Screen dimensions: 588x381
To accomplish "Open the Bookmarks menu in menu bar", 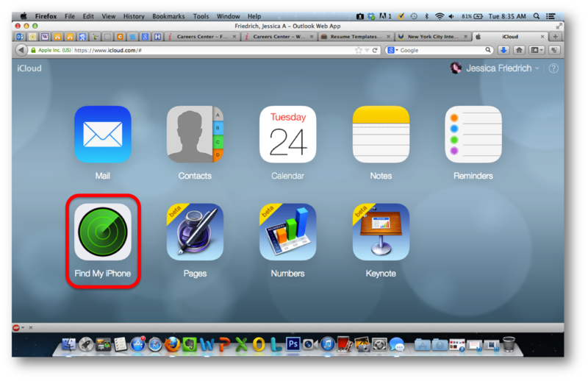I will pyautogui.click(x=168, y=15).
